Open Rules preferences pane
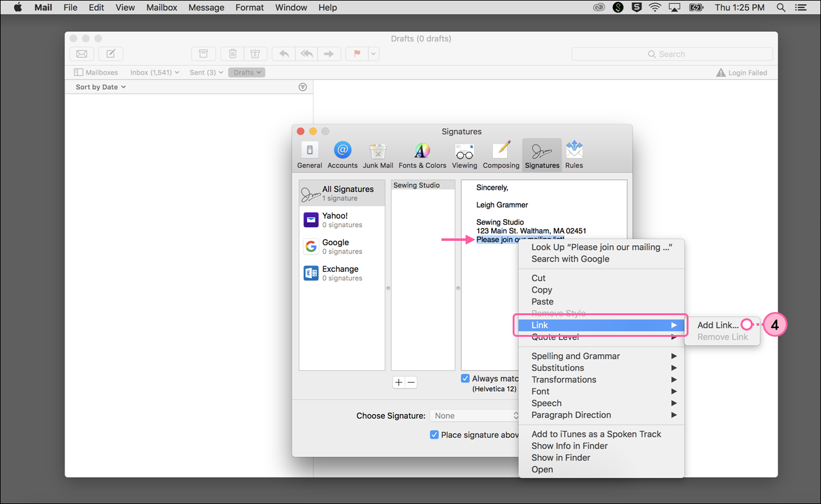Screen dimensions: 821x504 point(574,155)
